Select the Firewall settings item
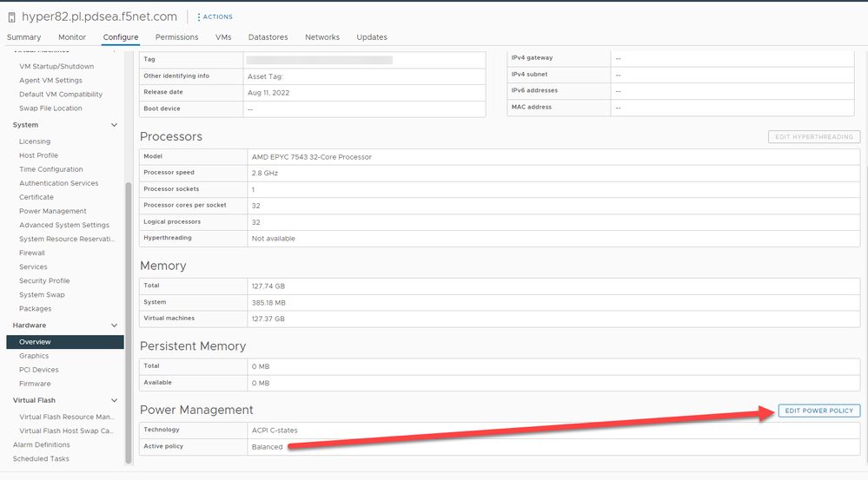Image resolution: width=868 pixels, height=480 pixels. [34, 253]
